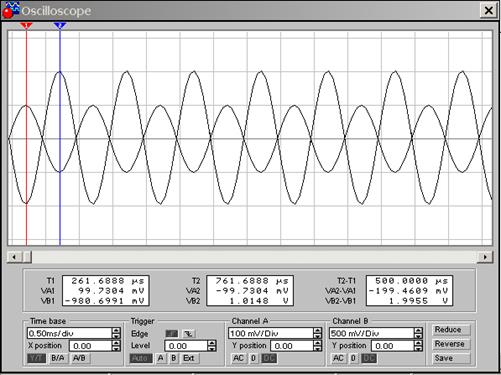Set Channel A coupling to AC

(x=238, y=358)
